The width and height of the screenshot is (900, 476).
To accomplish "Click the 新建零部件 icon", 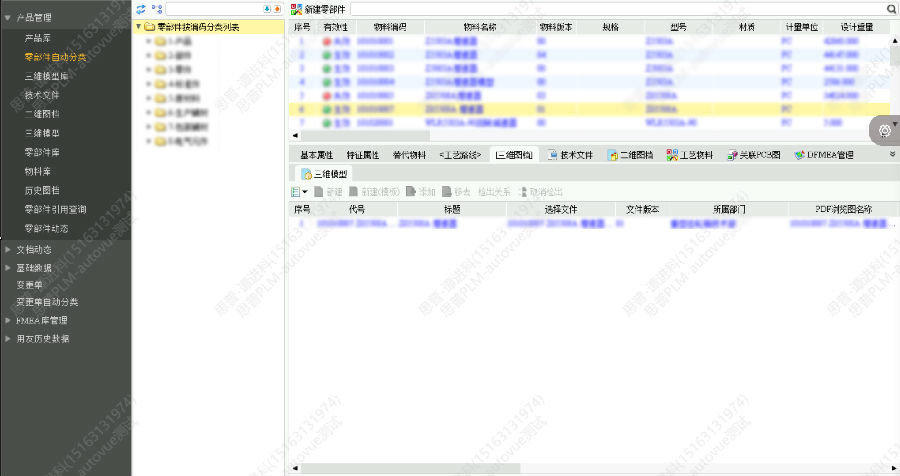I will point(296,9).
